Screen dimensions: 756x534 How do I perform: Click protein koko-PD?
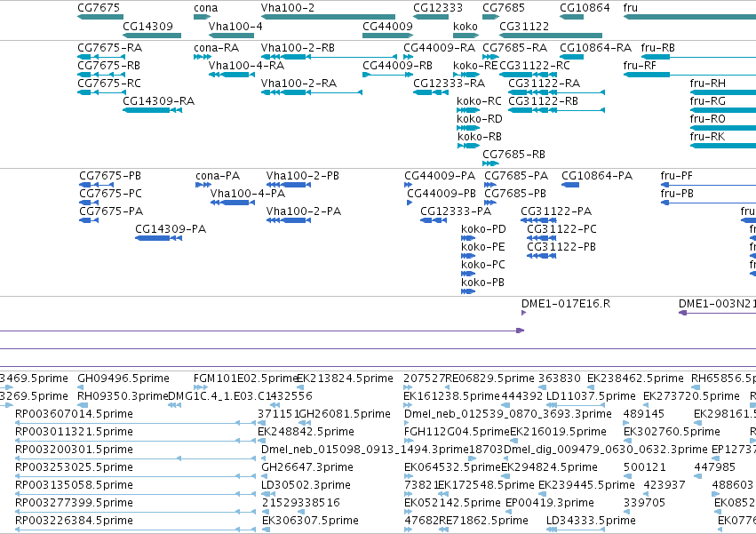tap(468, 238)
